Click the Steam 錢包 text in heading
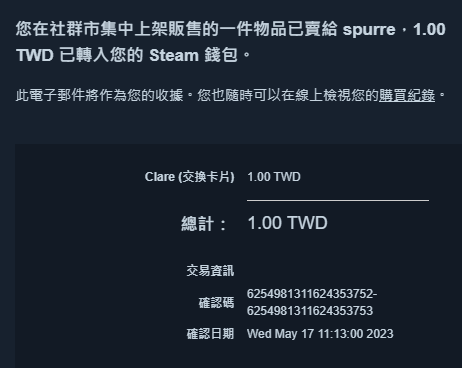462x368 pixels. coord(193,55)
